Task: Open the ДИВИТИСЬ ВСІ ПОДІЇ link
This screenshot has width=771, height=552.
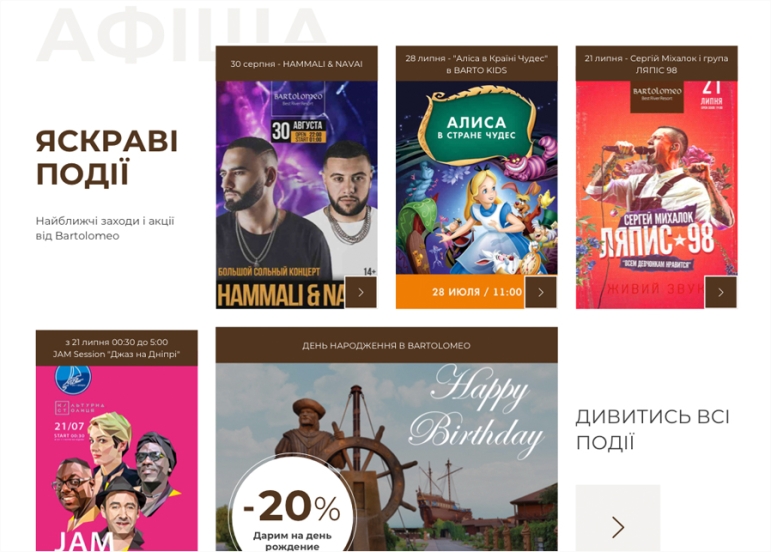Action: (x=652, y=430)
